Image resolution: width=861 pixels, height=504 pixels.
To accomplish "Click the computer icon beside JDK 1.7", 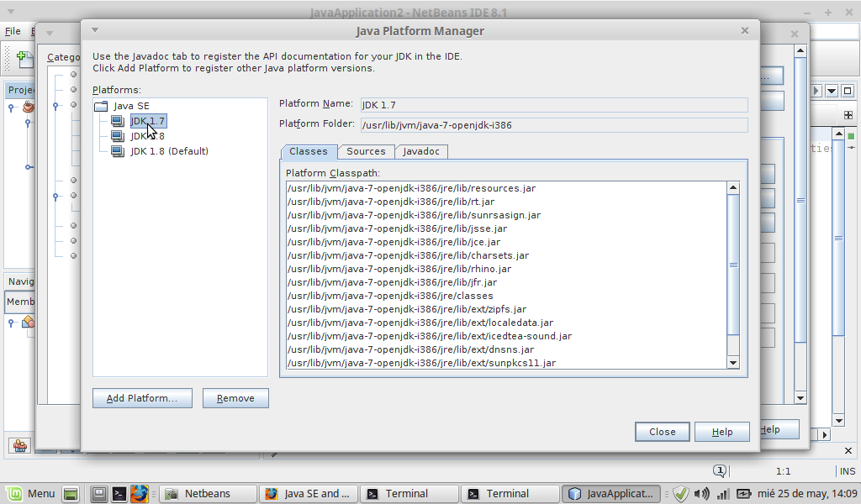I will 117,121.
